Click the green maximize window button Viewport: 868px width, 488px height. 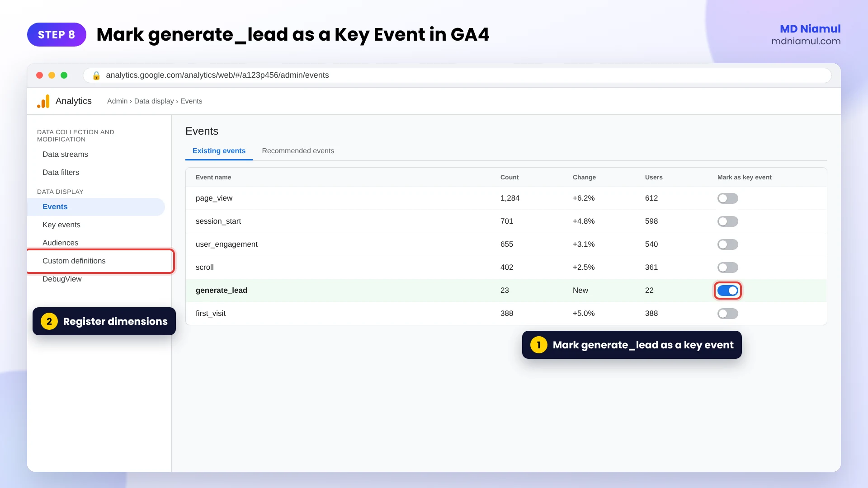pyautogui.click(x=64, y=75)
